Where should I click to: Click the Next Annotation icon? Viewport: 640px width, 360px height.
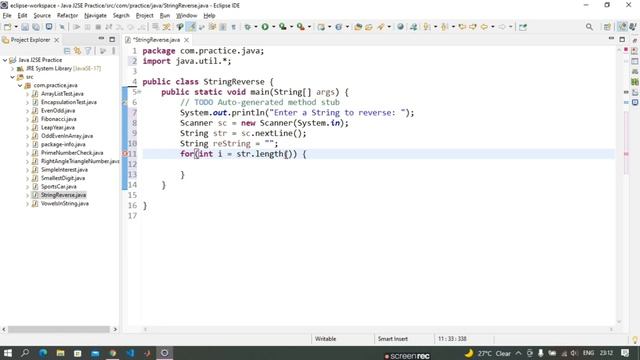pos(427,27)
